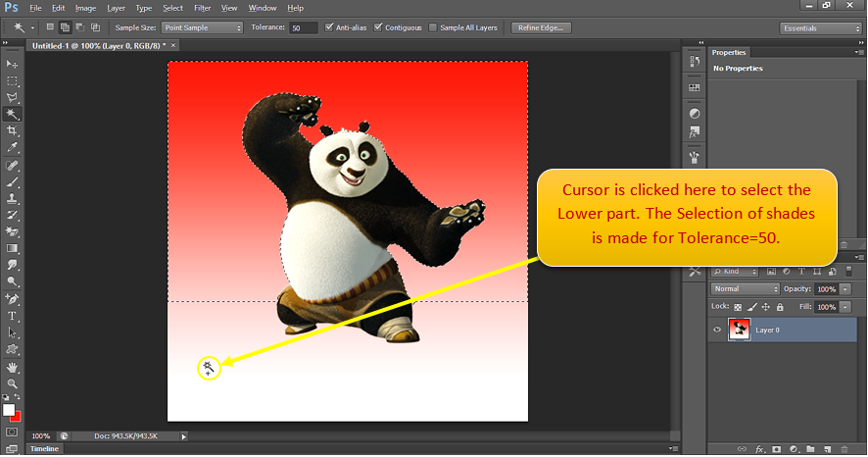Click the Refine Edge button
Image resolution: width=868 pixels, height=457 pixels.
click(x=541, y=27)
